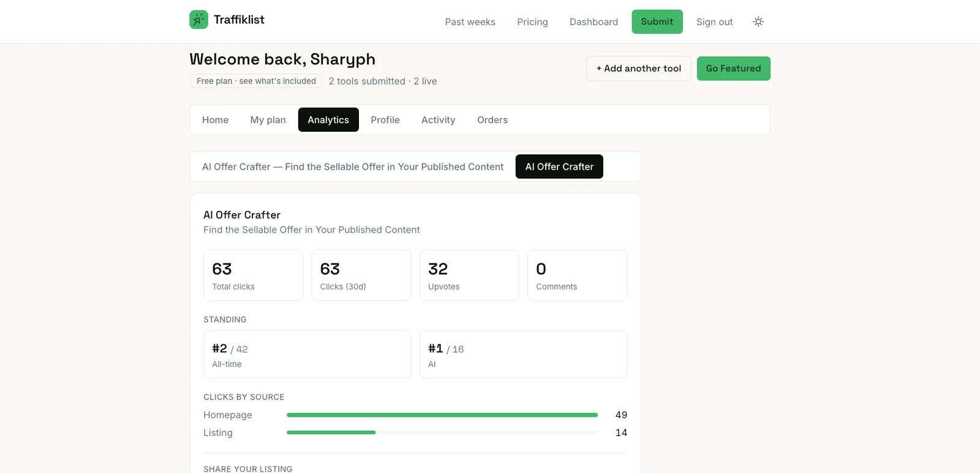Toggle the light/dark theme sun icon
The image size is (980, 473).
pos(758,21)
